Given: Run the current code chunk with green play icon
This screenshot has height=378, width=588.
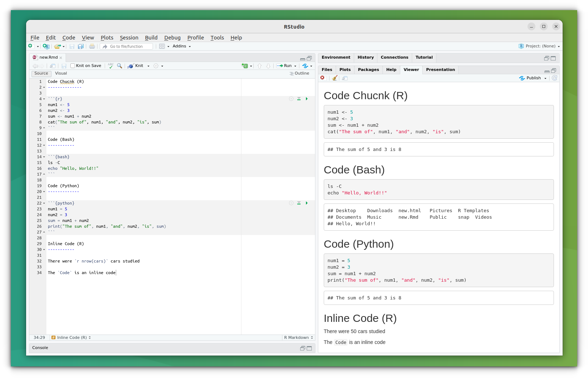Looking at the screenshot, I should point(307,98).
